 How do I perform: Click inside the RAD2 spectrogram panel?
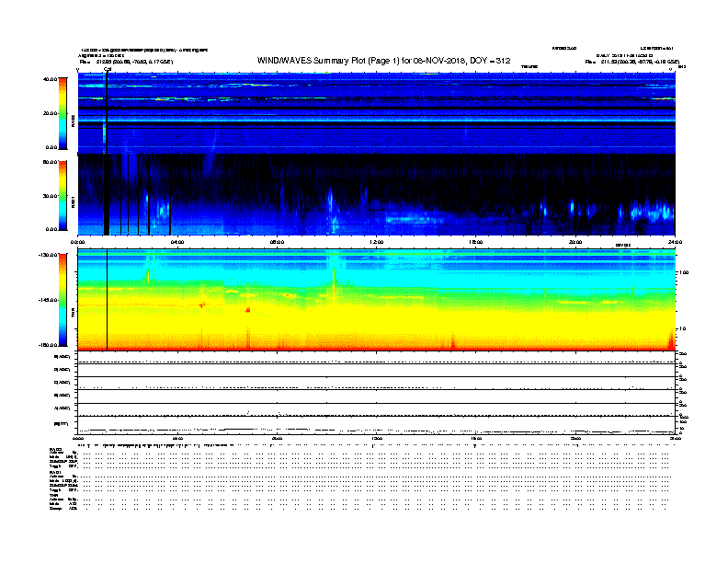377,112
